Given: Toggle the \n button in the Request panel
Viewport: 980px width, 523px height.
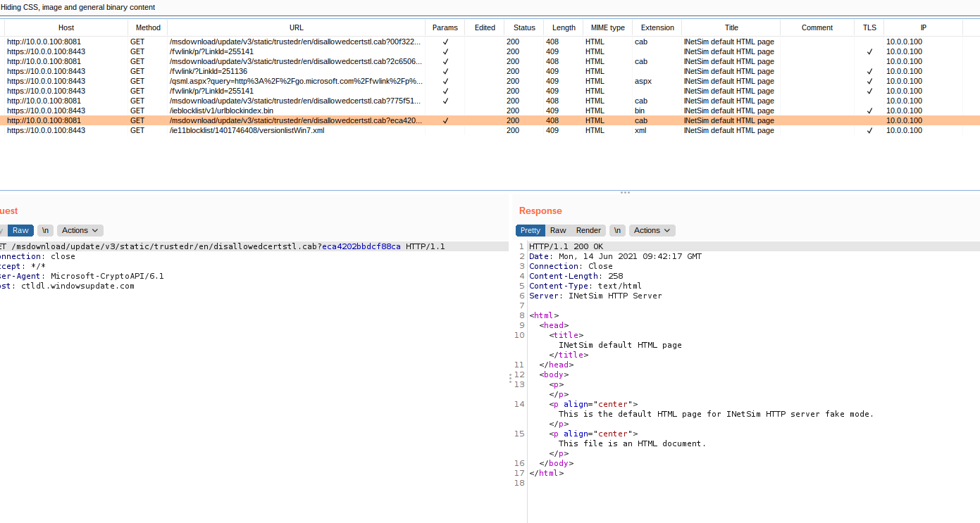Looking at the screenshot, I should 45,230.
